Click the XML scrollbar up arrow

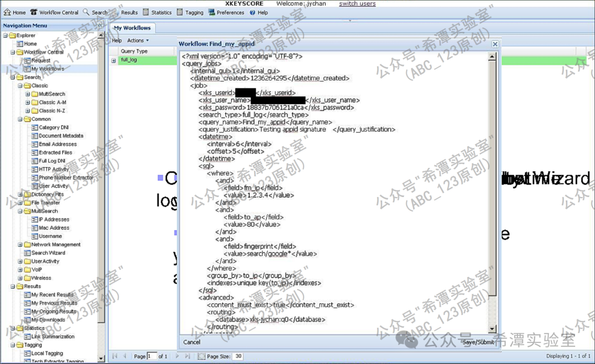point(492,57)
